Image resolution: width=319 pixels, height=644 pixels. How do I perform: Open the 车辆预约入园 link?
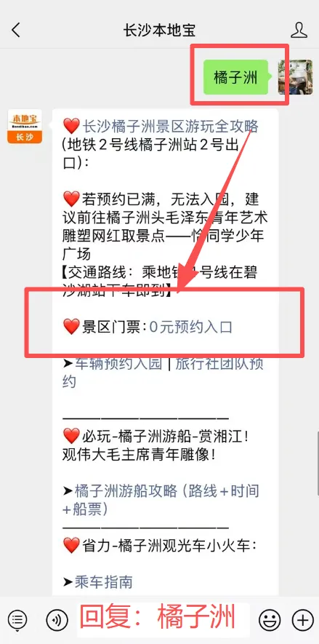(118, 364)
